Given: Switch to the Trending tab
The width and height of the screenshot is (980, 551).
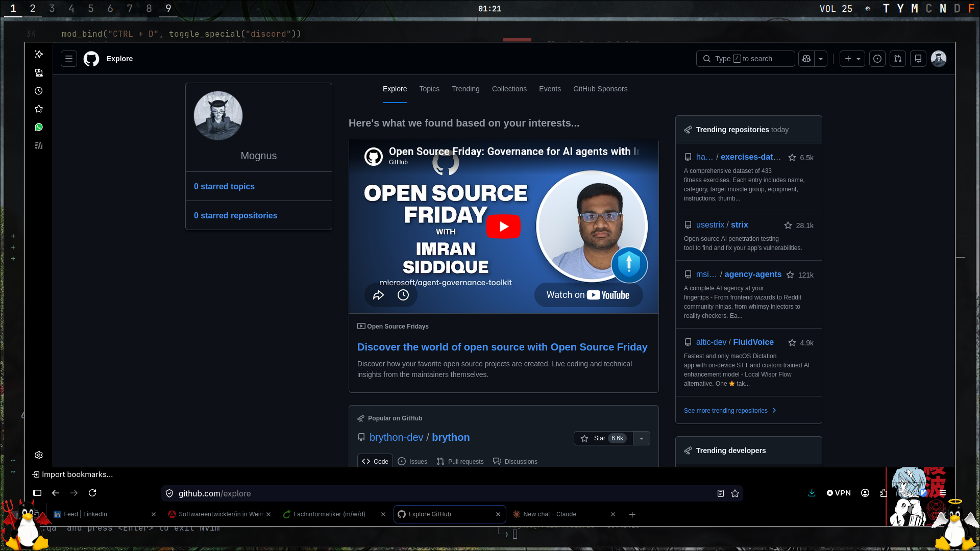Looking at the screenshot, I should tap(465, 89).
